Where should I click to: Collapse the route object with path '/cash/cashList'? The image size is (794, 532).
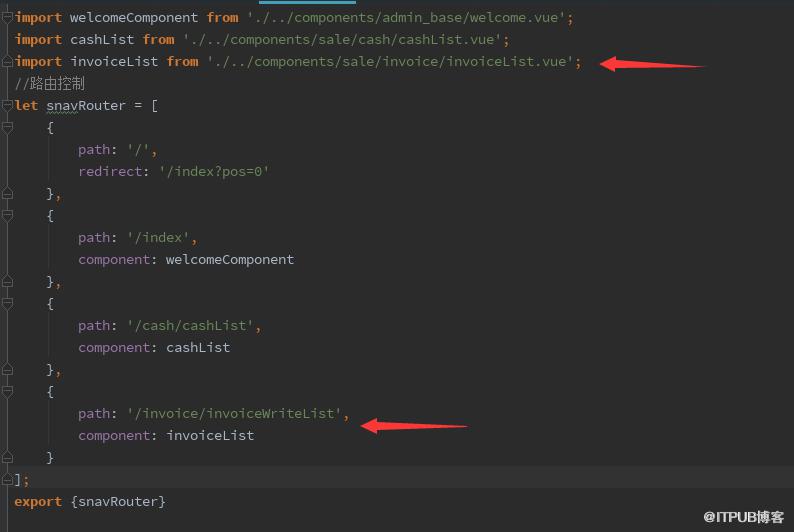[7, 304]
